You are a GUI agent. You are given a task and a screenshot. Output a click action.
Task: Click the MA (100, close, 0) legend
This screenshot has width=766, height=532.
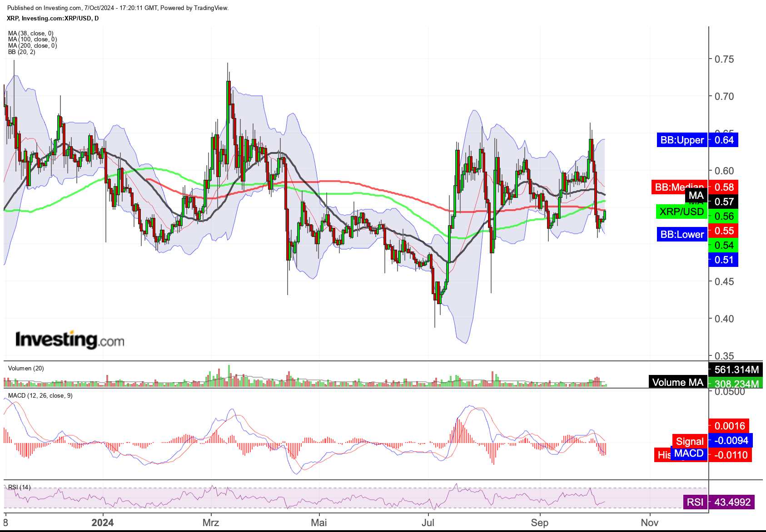32,39
